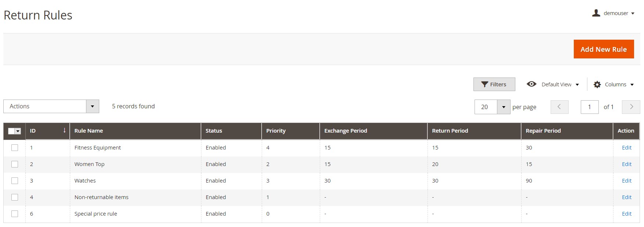Open the select-all checkbox dropdown in header
The image size is (644, 227).
click(18, 131)
